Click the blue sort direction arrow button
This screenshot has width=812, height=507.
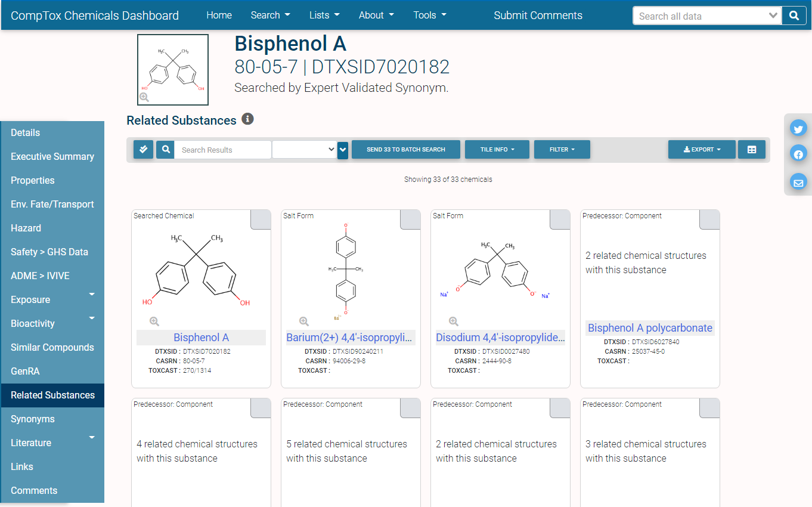pos(343,150)
